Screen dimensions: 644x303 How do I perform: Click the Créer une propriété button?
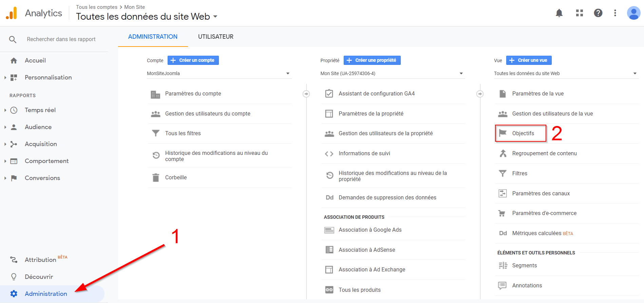[372, 60]
